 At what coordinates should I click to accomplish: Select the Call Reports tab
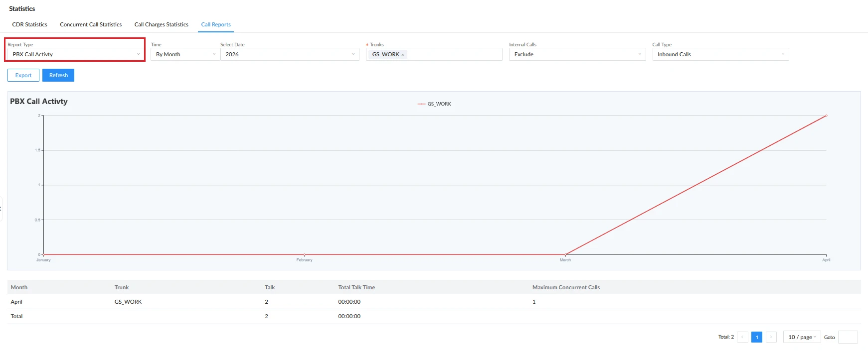216,24
